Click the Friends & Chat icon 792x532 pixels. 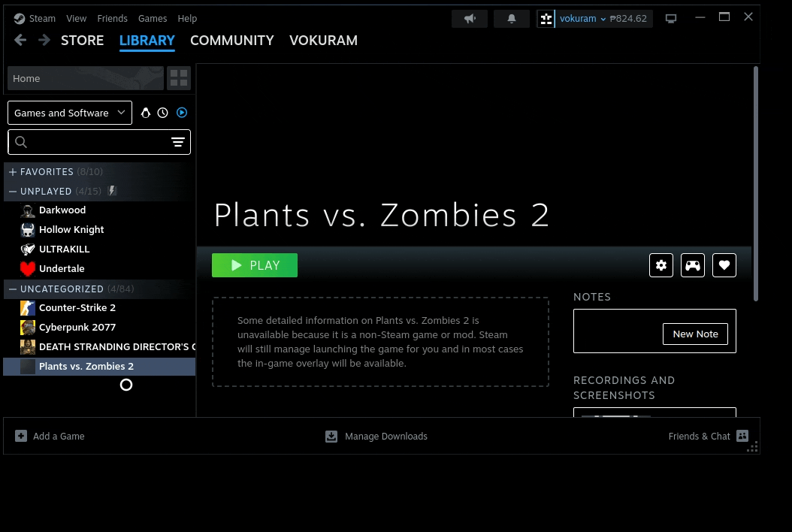(742, 436)
